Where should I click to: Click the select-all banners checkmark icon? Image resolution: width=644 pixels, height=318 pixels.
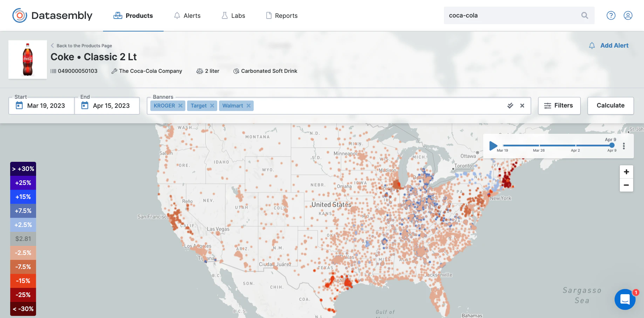pos(510,105)
